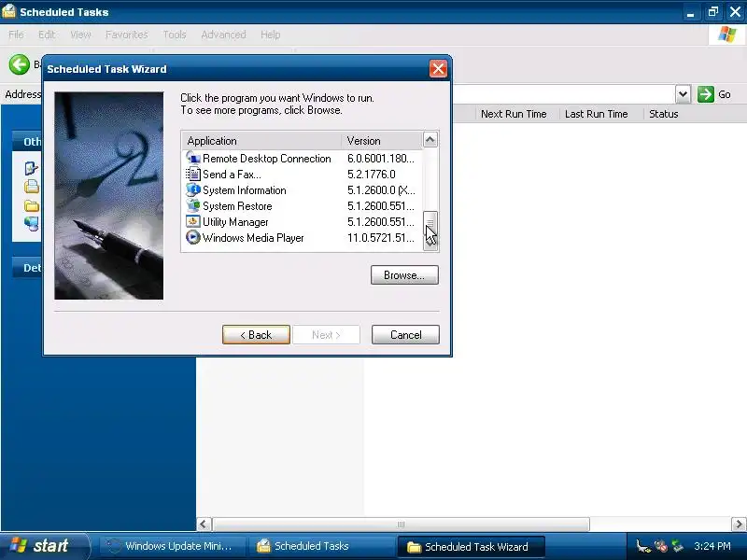Click the network places icon in sidebar

click(32, 223)
